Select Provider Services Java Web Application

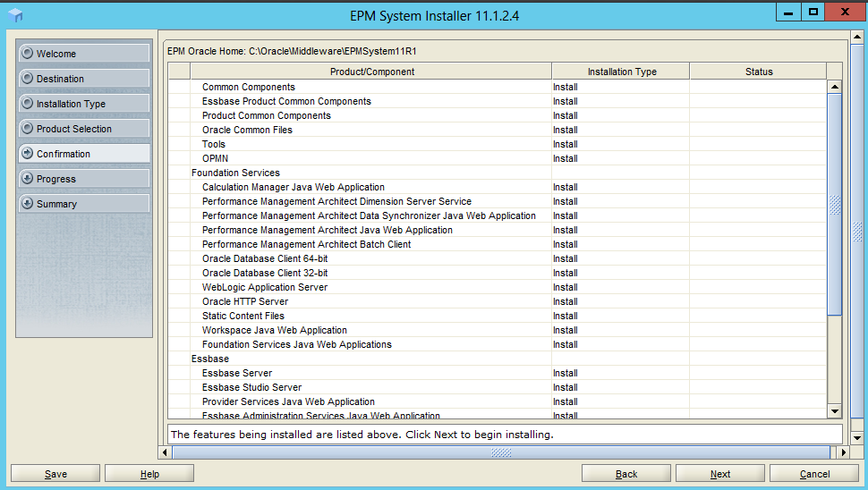click(498, 402)
